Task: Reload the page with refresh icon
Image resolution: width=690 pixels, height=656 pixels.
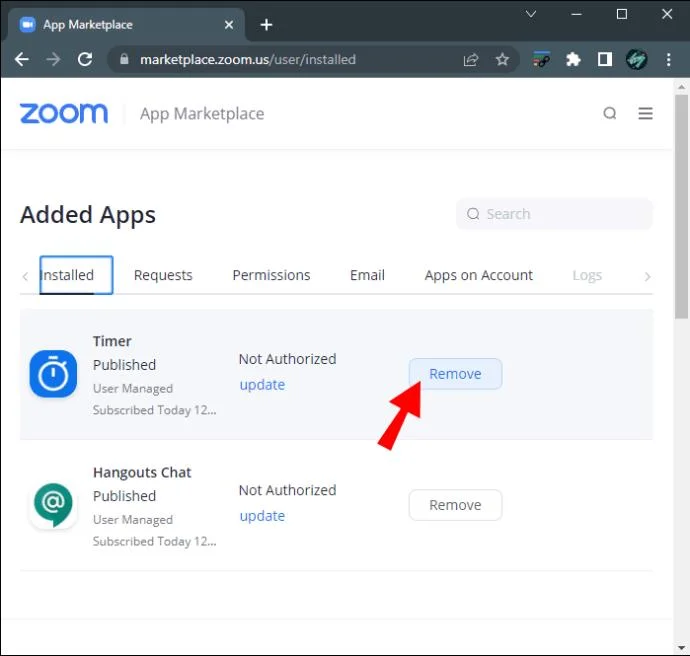Action: (85, 59)
